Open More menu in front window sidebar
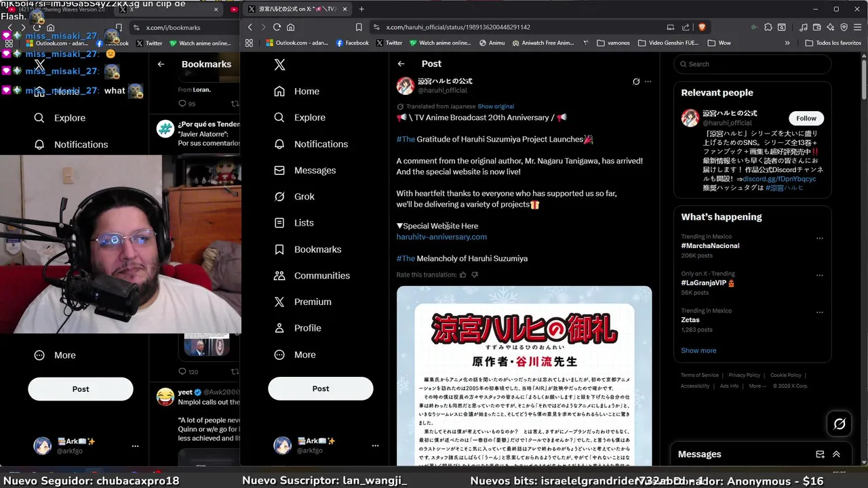 (x=294, y=354)
